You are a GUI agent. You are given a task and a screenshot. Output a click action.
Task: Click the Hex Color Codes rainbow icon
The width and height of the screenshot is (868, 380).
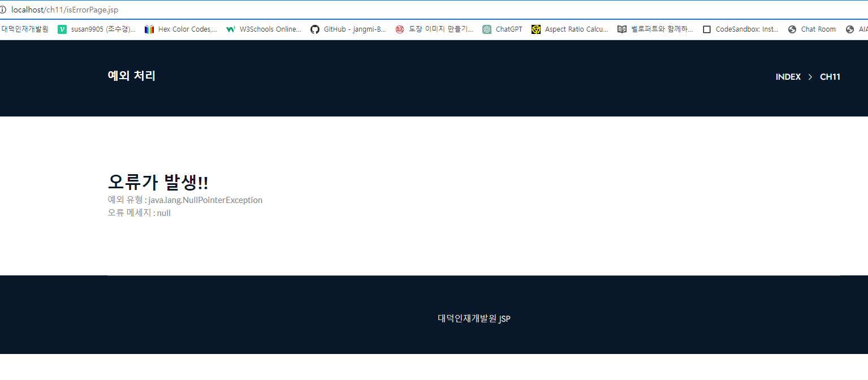click(149, 29)
